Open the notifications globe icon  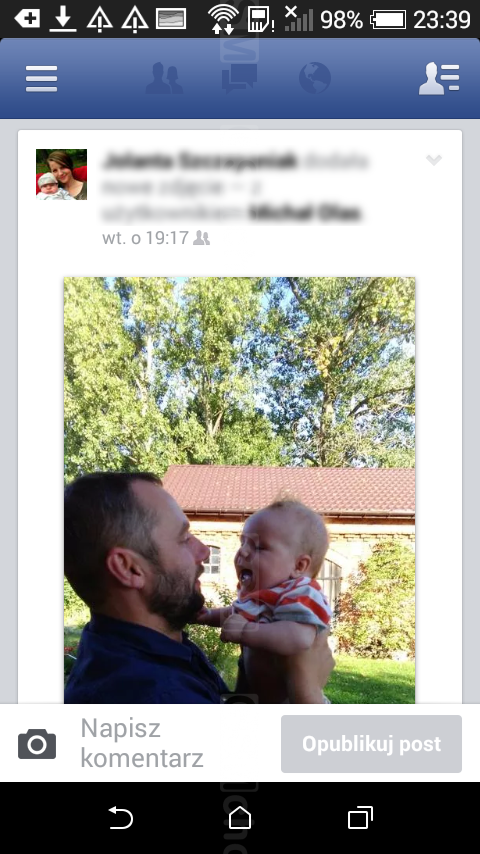click(315, 78)
